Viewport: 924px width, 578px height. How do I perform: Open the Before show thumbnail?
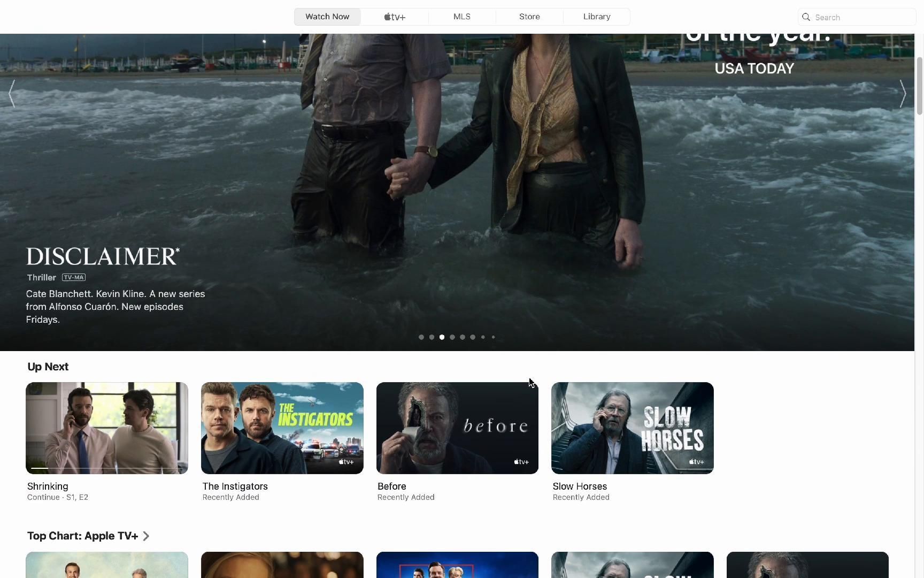[457, 428]
